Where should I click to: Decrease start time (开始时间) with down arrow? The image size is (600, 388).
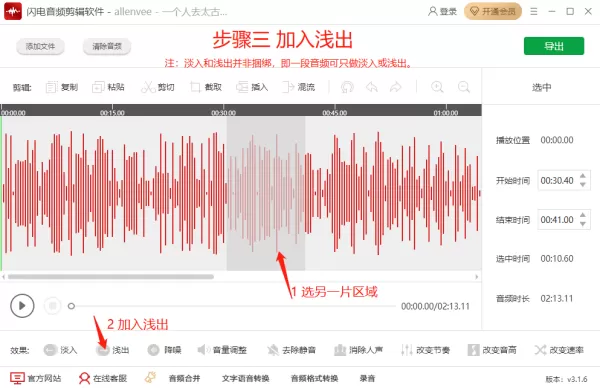[x=583, y=185]
